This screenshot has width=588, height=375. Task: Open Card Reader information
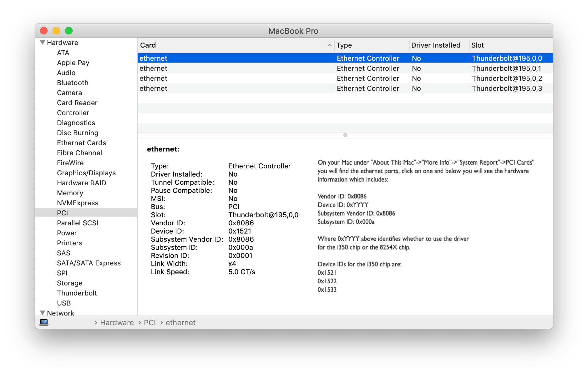(77, 103)
